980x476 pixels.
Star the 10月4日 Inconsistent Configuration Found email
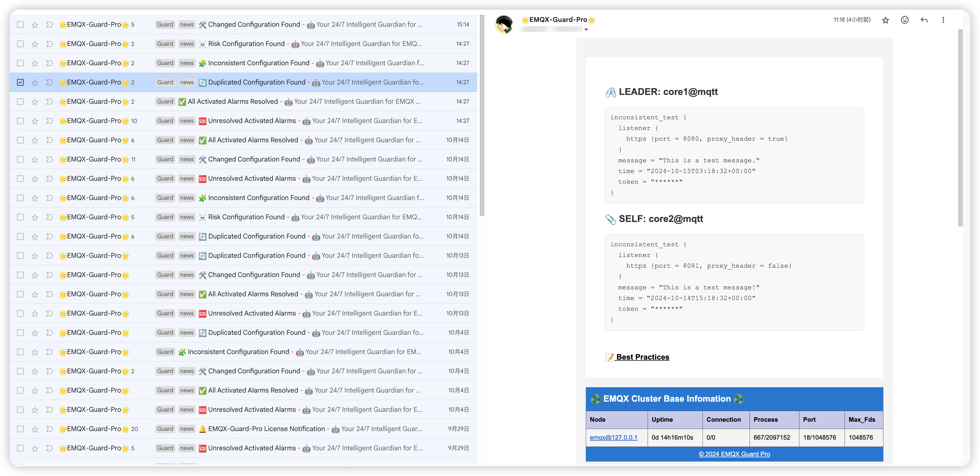[x=35, y=352]
